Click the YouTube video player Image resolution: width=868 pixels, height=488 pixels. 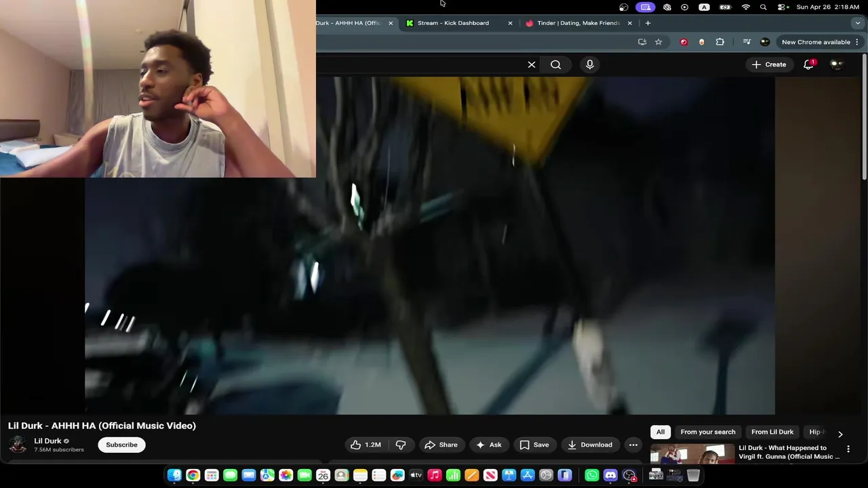point(430,245)
